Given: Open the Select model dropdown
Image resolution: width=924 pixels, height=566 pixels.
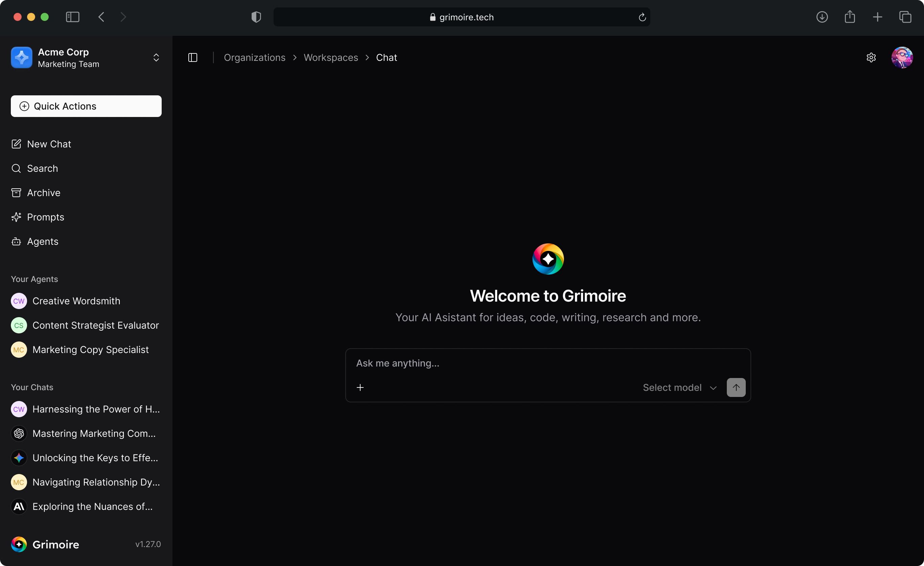Looking at the screenshot, I should (x=679, y=387).
